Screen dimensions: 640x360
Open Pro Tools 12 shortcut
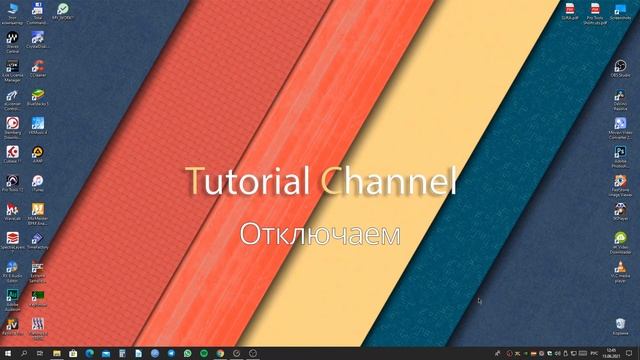13,183
